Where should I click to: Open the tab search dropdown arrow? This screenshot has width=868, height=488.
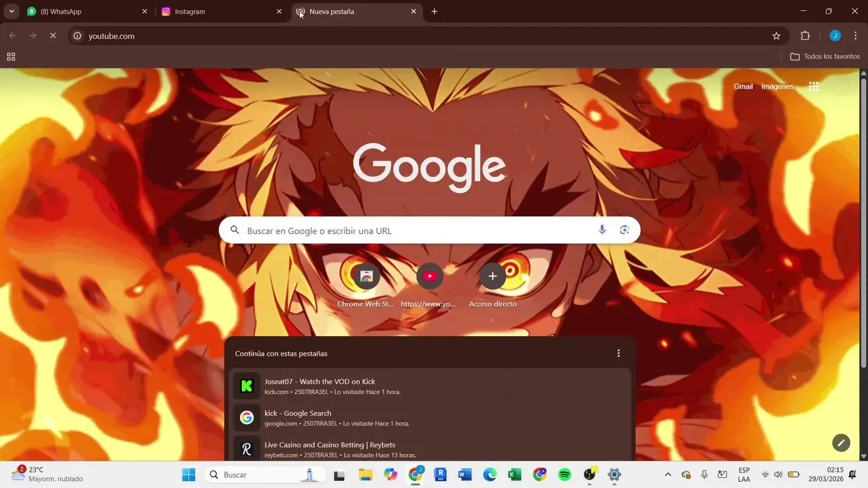coord(12,12)
